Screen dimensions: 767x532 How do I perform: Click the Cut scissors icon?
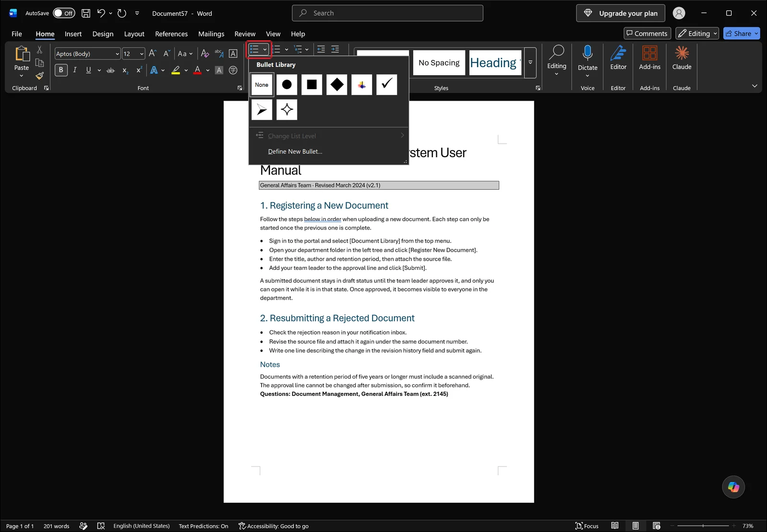[40, 50]
